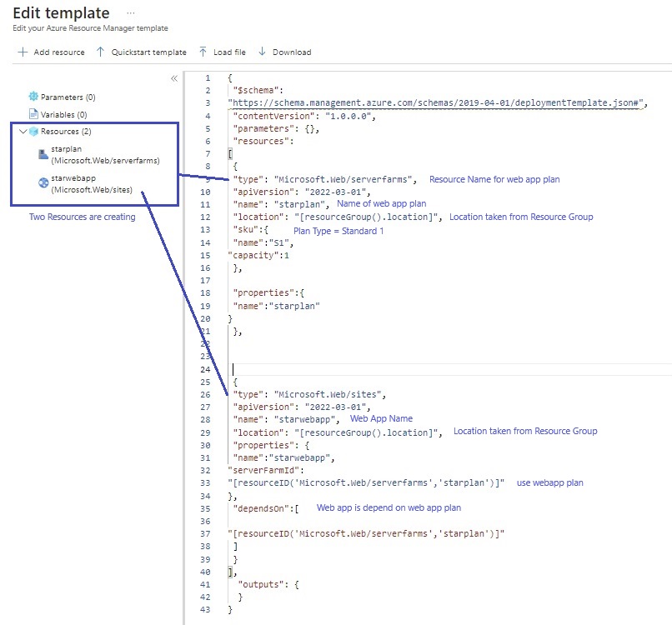The image size is (672, 625).
Task: Select Variables (0) in the tree
Action: click(x=64, y=114)
